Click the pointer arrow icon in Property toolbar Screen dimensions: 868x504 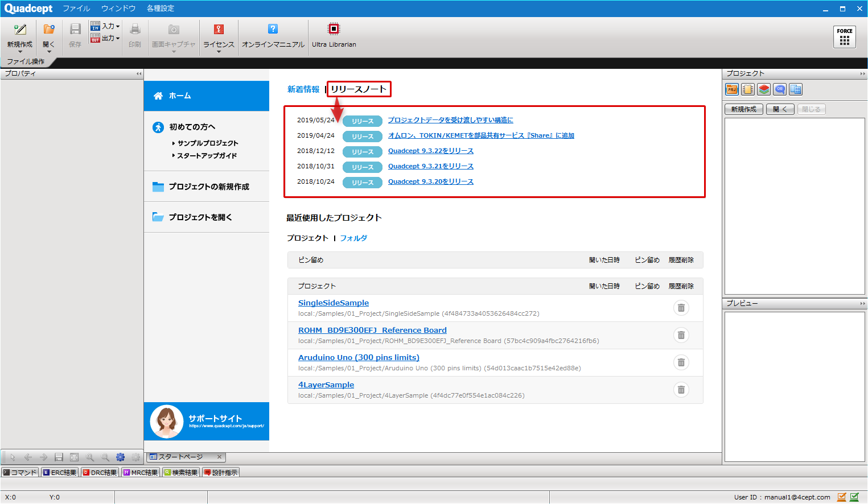click(x=13, y=457)
